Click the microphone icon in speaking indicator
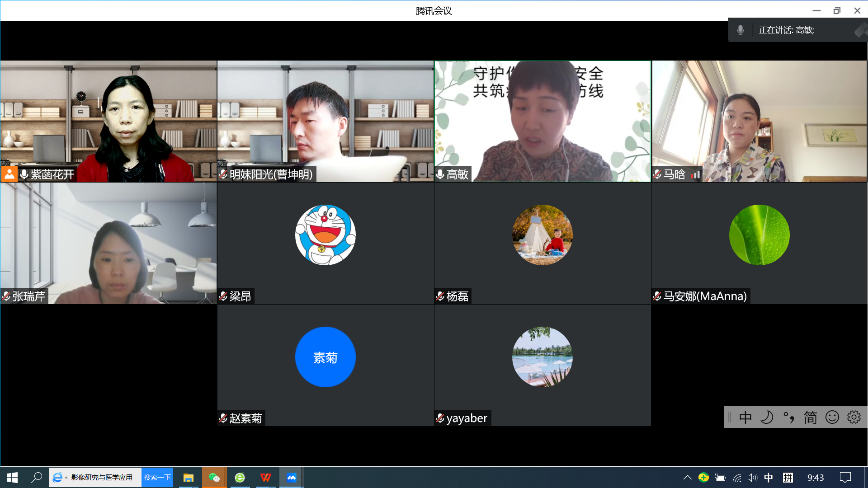This screenshot has width=868, height=488. point(740,30)
